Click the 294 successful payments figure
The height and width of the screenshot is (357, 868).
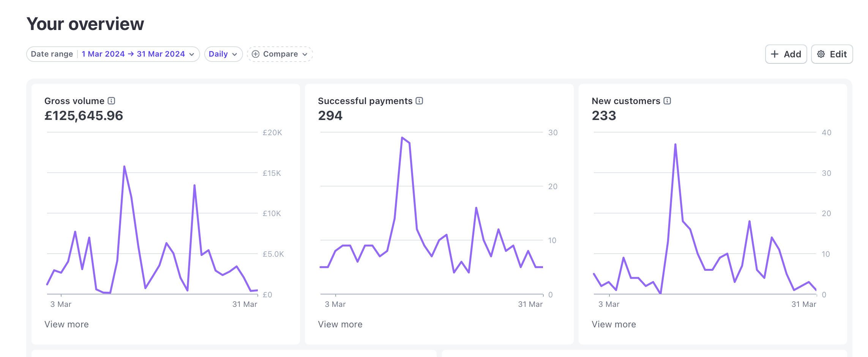[x=330, y=115]
